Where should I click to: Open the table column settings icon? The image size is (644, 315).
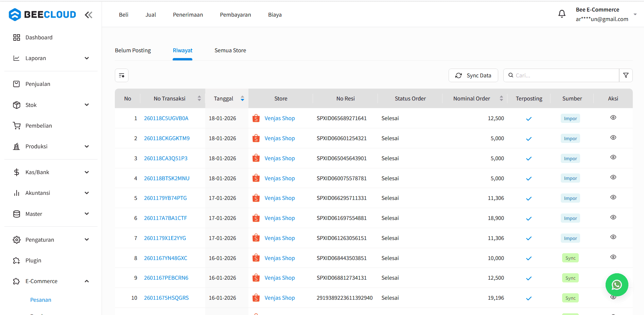coord(121,75)
